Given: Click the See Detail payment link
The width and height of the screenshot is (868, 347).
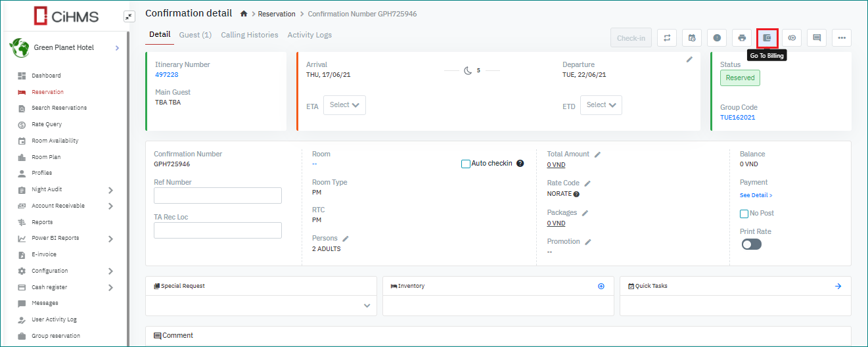Looking at the screenshot, I should click(x=756, y=195).
